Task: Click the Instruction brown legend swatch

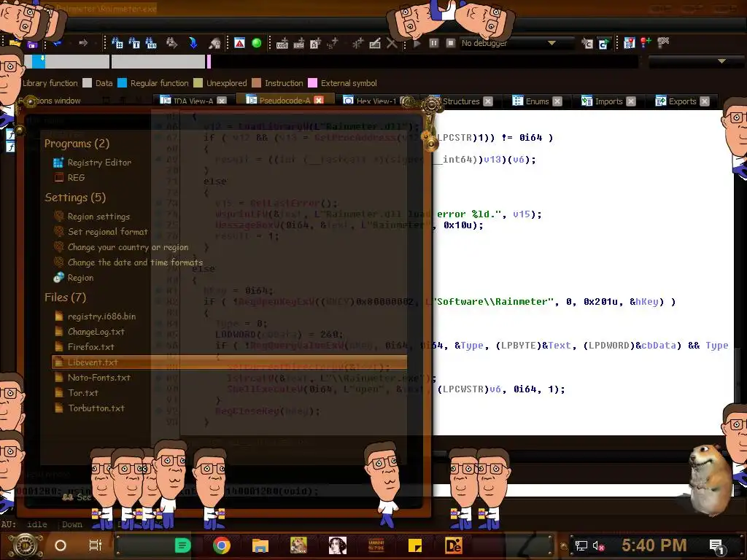Action: click(x=256, y=83)
